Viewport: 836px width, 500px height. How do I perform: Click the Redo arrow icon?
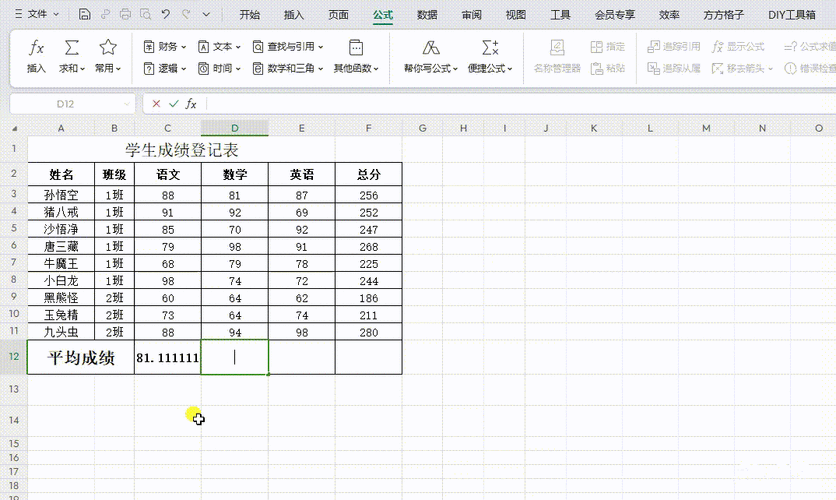pos(186,14)
